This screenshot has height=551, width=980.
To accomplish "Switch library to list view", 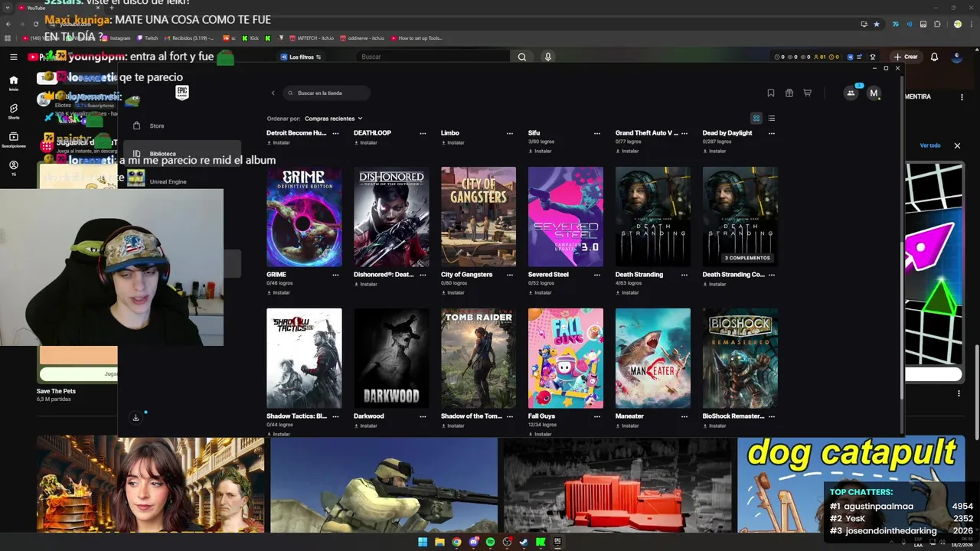I will pos(772,119).
